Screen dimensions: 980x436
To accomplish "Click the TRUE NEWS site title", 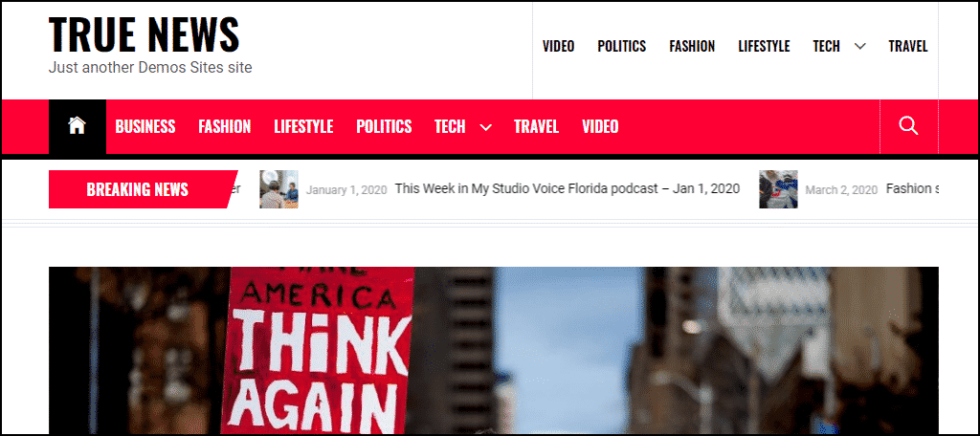I will tap(144, 33).
